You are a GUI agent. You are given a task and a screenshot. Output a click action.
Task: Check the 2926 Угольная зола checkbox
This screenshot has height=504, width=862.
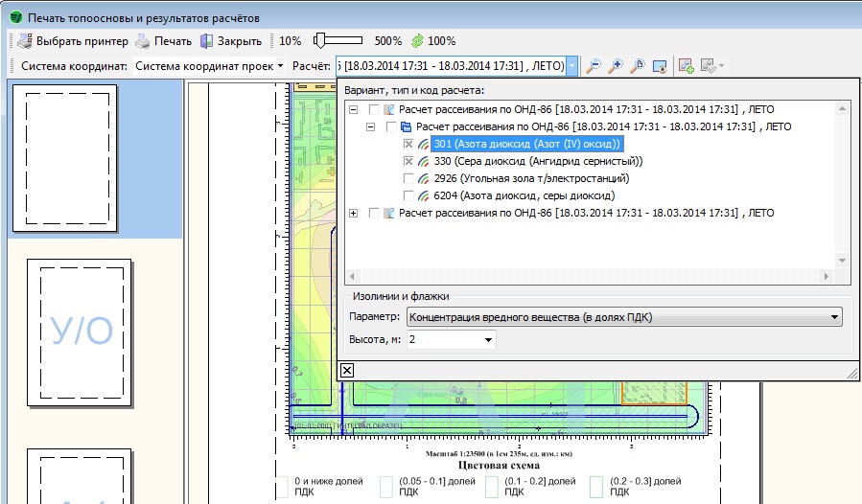pyautogui.click(x=409, y=178)
